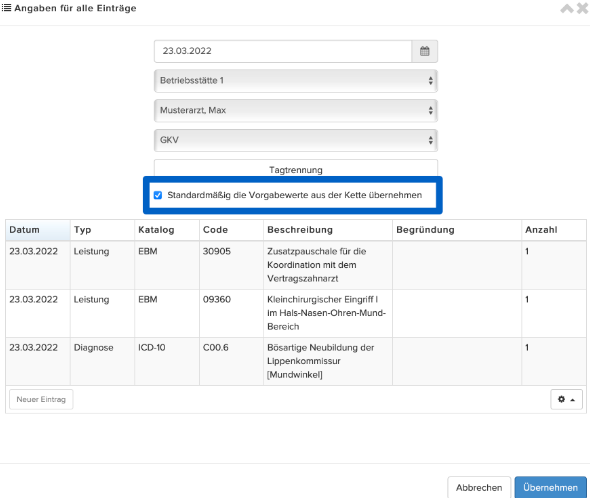Click the Beschreibung column header

tap(328, 230)
